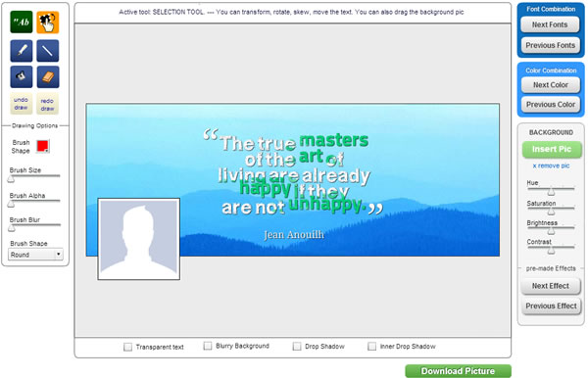The width and height of the screenshot is (588, 378).
Task: Select the eraser tool
Action: (x=48, y=76)
